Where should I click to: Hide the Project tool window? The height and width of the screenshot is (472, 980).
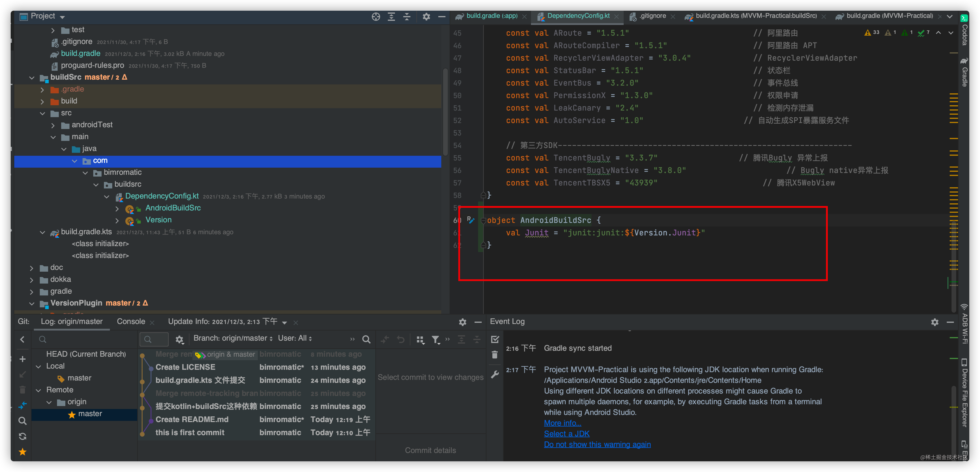coord(442,16)
